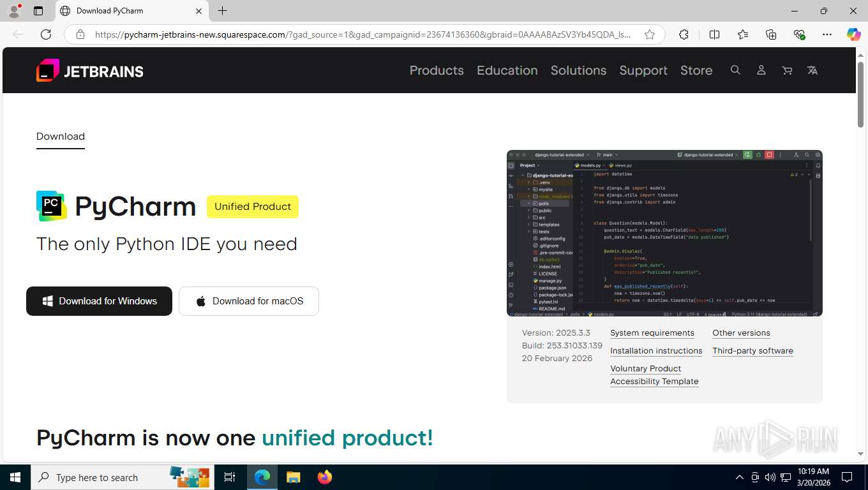The height and width of the screenshot is (490, 868).
Task: Open the browser extensions puzzle icon
Action: (684, 34)
